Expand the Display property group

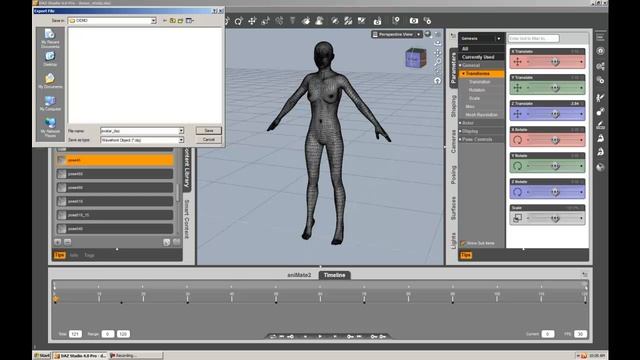[x=460, y=131]
